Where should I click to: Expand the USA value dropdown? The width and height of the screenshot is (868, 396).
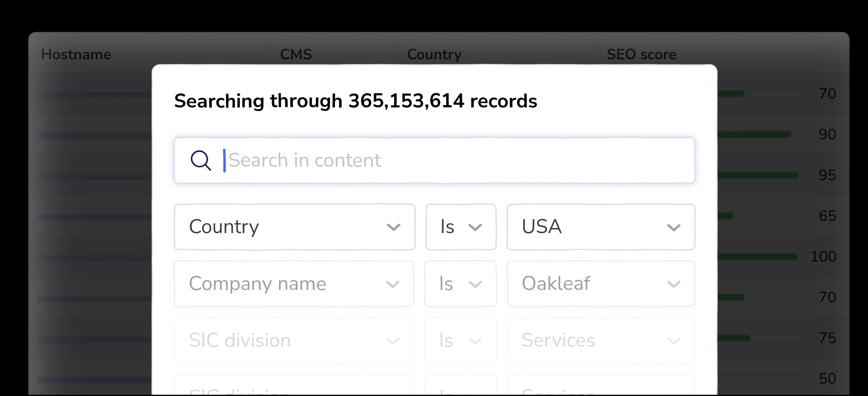pyautogui.click(x=601, y=227)
